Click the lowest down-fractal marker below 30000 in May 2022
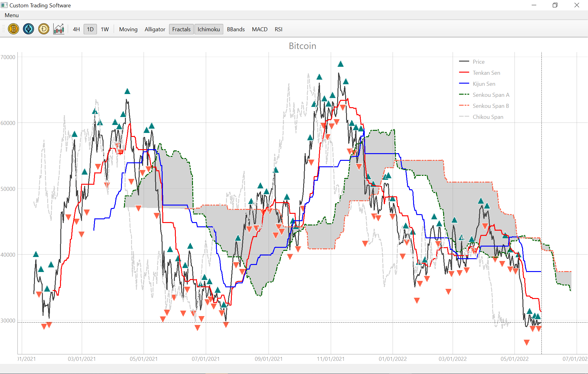This screenshot has height=374, width=588. point(527,342)
